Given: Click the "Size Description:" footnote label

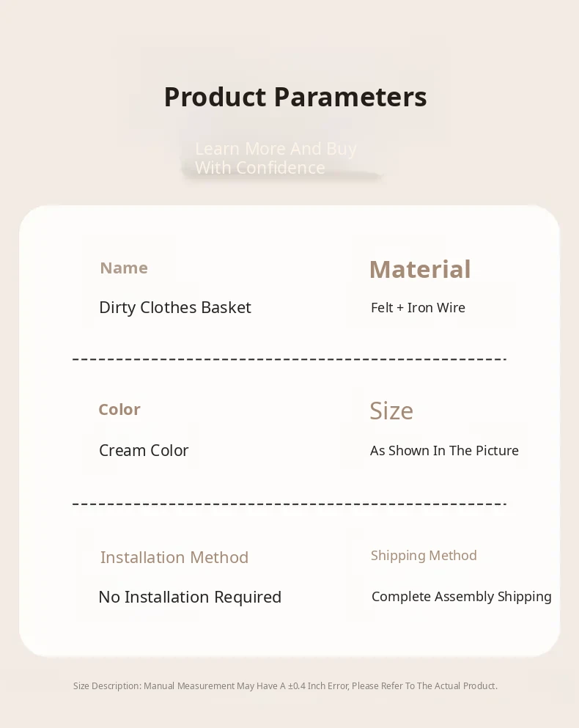Looking at the screenshot, I should tap(107, 686).
